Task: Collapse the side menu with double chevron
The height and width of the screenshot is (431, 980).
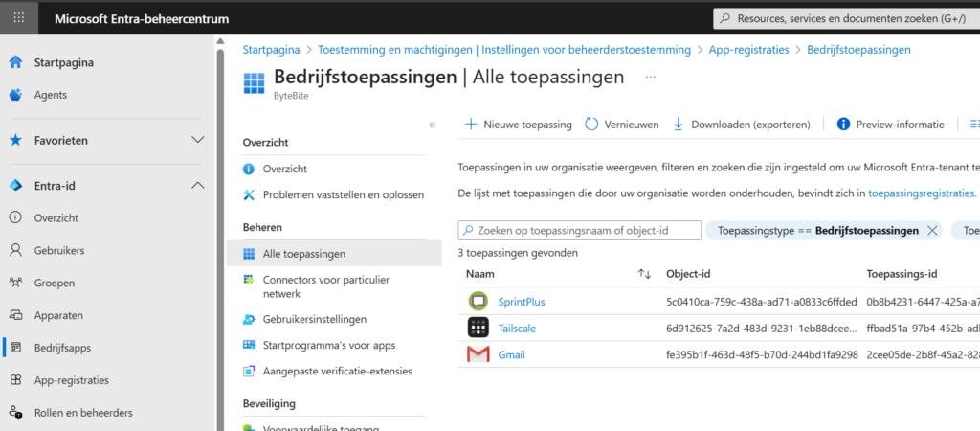Action: coord(432,125)
